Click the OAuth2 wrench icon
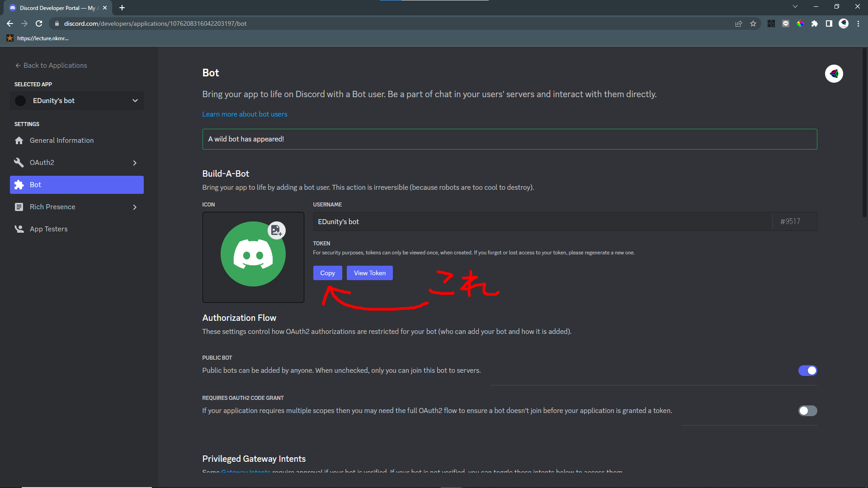868x488 pixels. coord(19,163)
